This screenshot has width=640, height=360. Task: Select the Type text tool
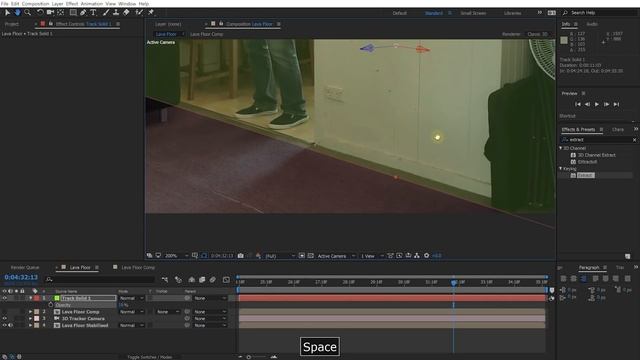coord(93,13)
